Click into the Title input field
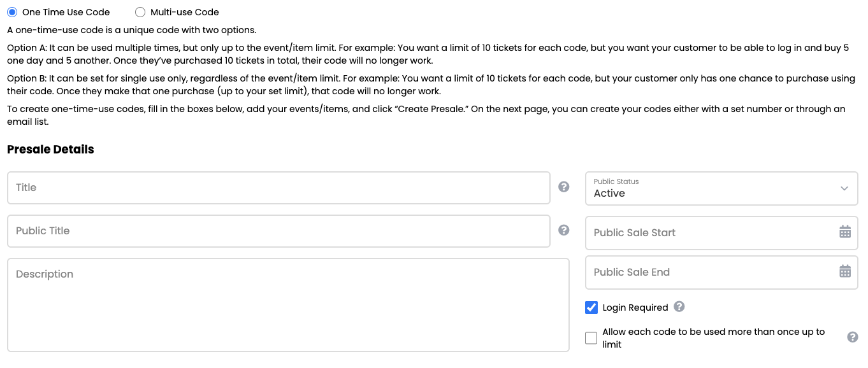 tap(278, 188)
